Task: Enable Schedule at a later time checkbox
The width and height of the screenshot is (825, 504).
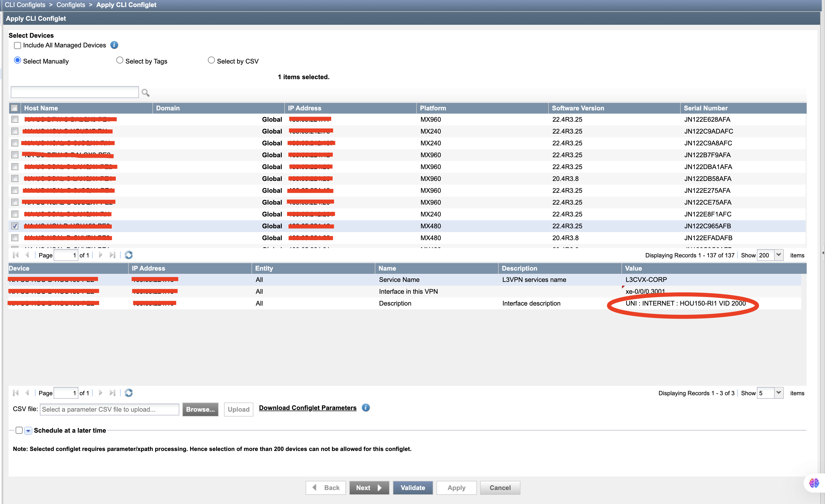Action: [x=19, y=430]
